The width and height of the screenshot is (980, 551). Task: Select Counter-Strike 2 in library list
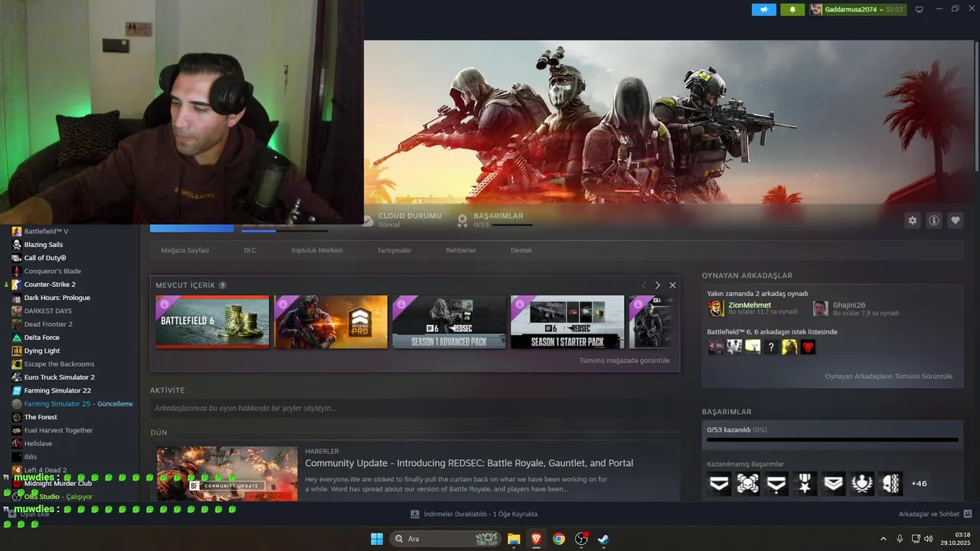coord(50,285)
